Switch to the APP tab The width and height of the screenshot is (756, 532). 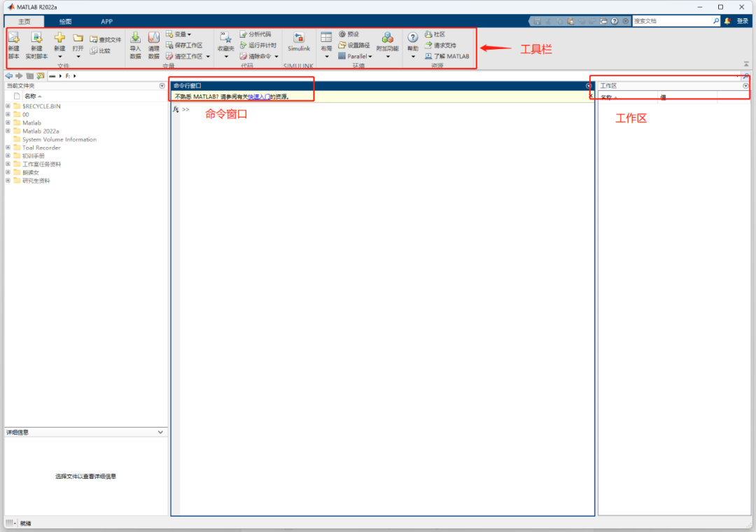106,21
